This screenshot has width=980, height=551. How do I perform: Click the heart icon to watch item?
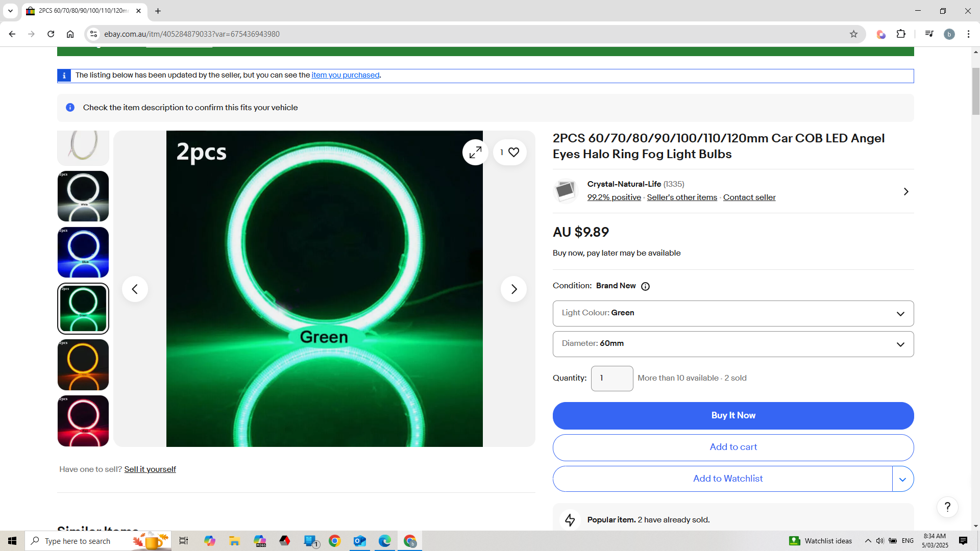click(x=509, y=152)
